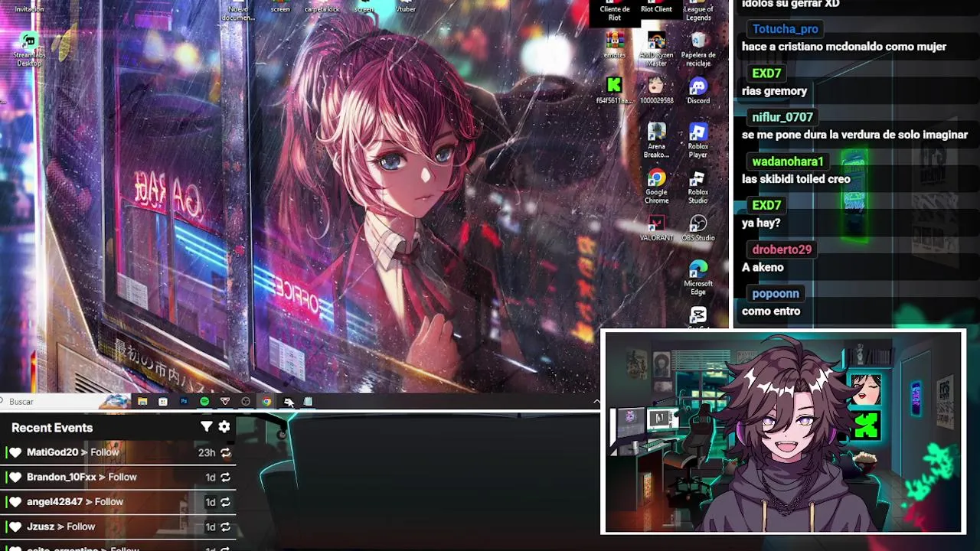Open the 'Invitacion' desktop item
Image resolution: width=980 pixels, height=551 pixels.
coord(29,7)
